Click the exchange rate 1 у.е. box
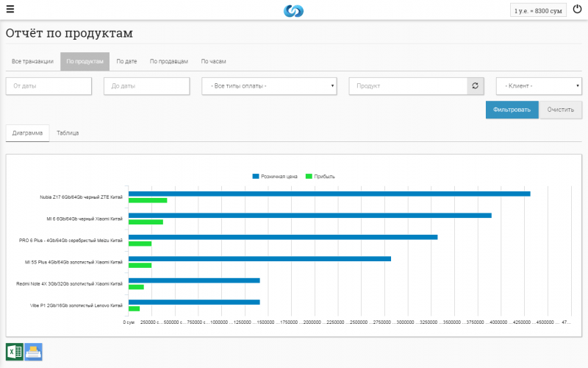This screenshot has width=588, height=368. [538, 10]
